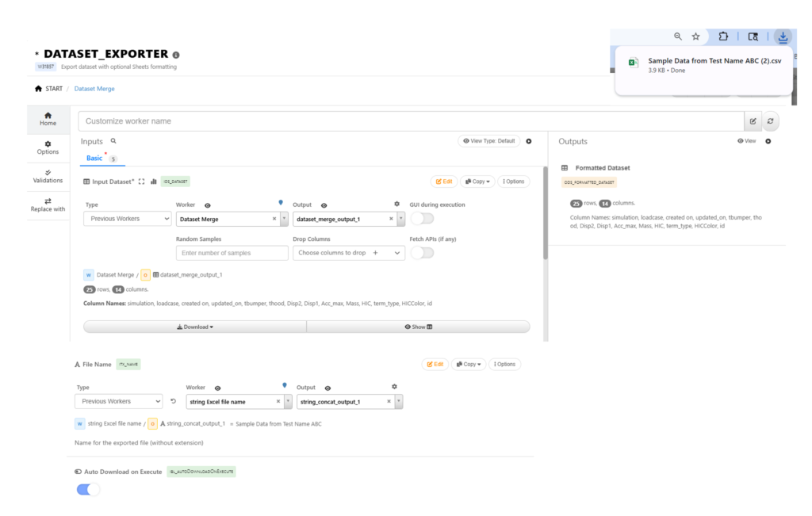The height and width of the screenshot is (516, 812).
Task: Turn off Auto Download on Execute
Action: (88, 489)
